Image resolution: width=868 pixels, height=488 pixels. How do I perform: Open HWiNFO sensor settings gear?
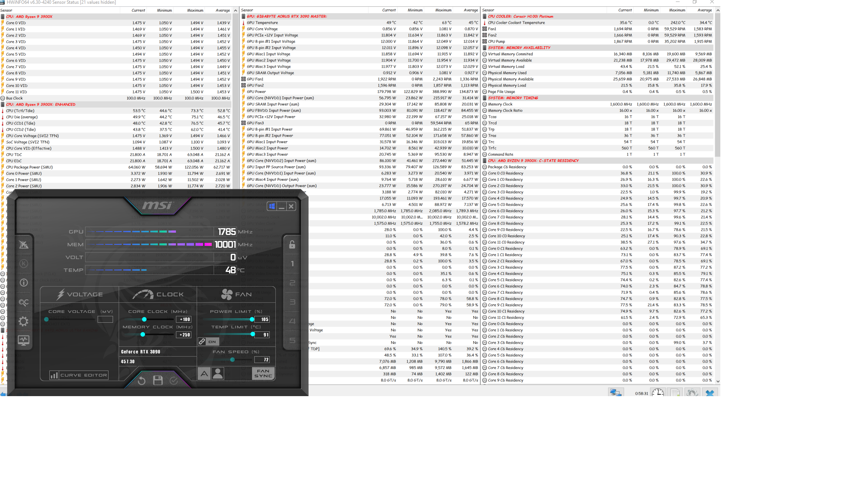[692, 392]
